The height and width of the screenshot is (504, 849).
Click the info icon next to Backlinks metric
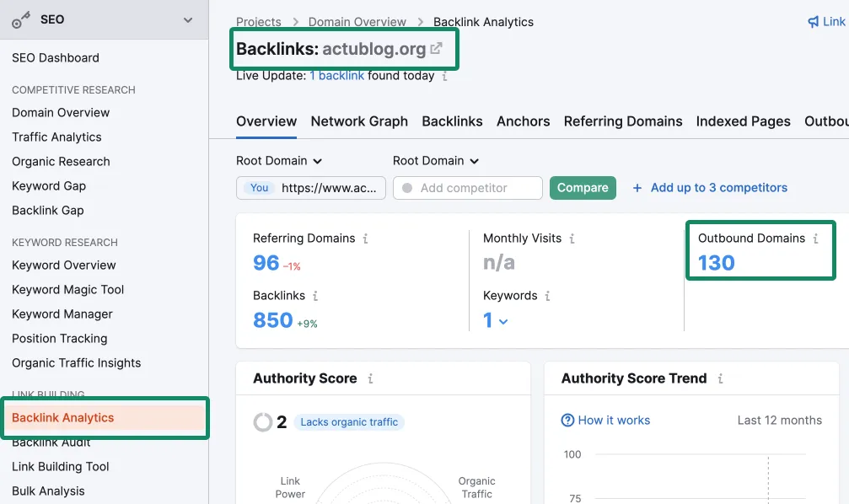pos(315,296)
